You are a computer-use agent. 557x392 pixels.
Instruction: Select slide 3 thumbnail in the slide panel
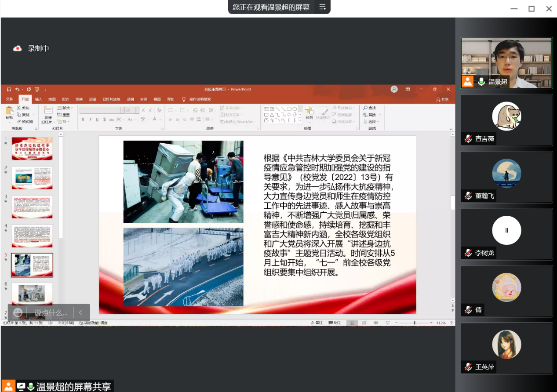pyautogui.click(x=32, y=207)
